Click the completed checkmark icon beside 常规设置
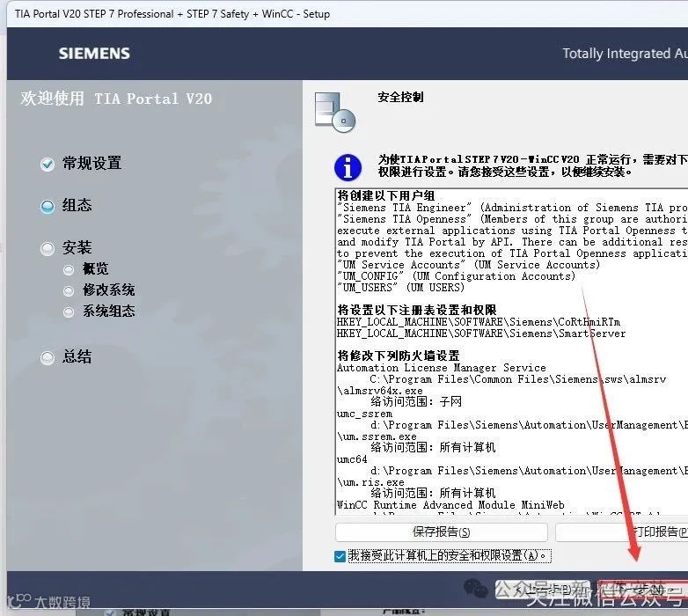The height and width of the screenshot is (616, 688). [x=48, y=164]
